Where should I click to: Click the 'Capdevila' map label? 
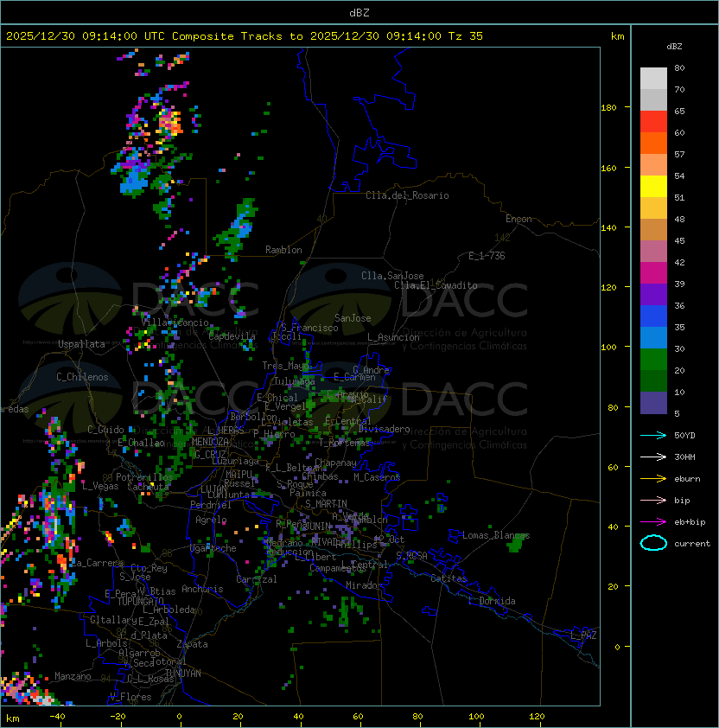pyautogui.click(x=232, y=336)
